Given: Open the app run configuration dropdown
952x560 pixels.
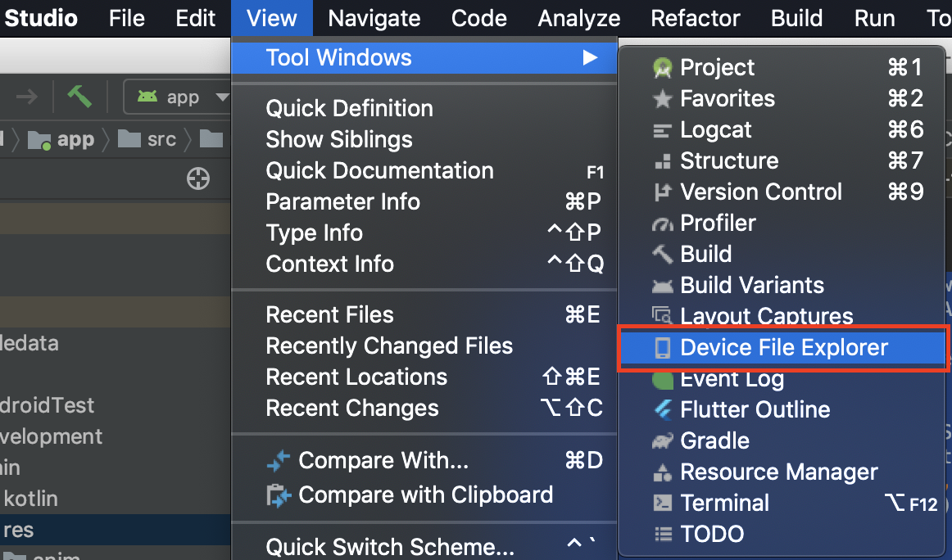Looking at the screenshot, I should (177, 97).
